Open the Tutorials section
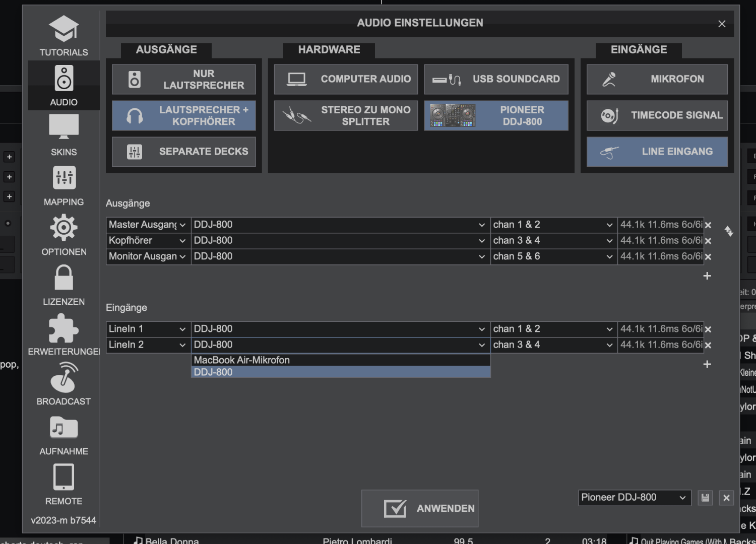 (64, 36)
